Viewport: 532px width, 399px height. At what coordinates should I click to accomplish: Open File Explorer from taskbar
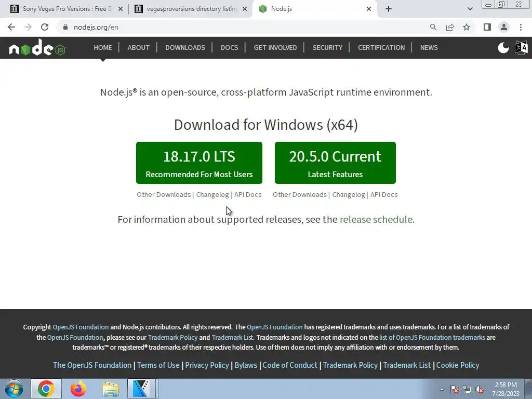pyautogui.click(x=111, y=389)
